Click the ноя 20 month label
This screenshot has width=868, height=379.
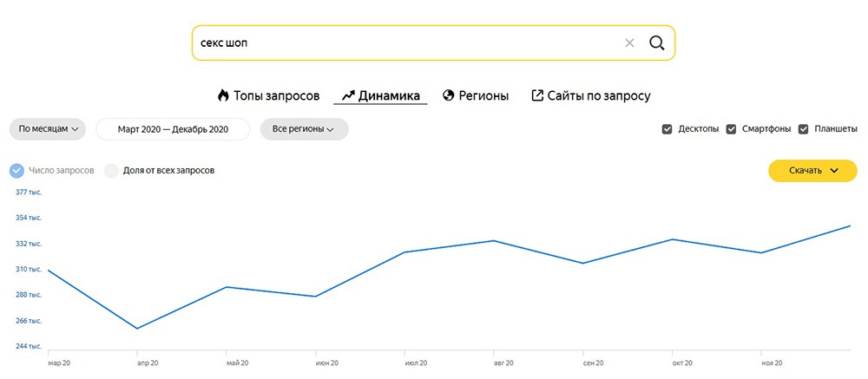coord(773,363)
